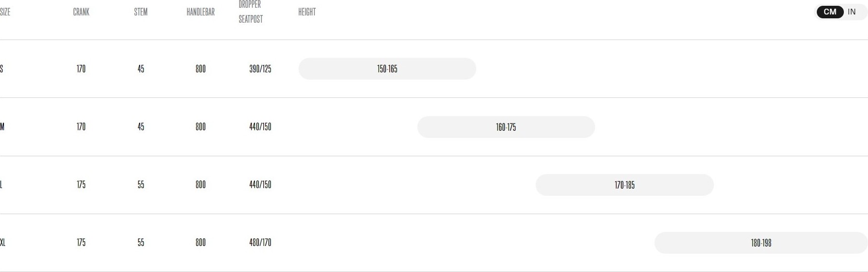Click the STEM column header
This screenshot has height=272, width=868.
click(x=141, y=12)
